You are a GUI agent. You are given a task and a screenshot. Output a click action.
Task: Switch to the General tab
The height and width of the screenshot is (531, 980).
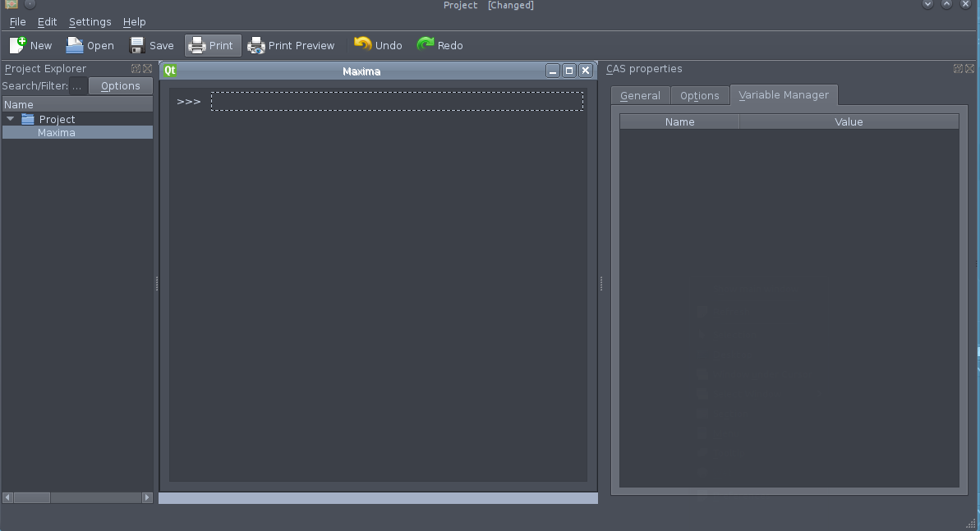tap(640, 96)
